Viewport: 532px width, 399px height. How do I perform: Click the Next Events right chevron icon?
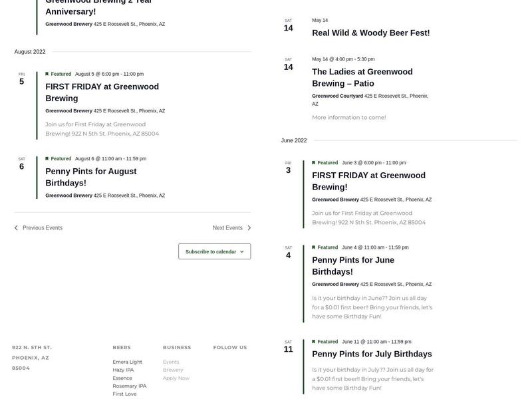[249, 228]
